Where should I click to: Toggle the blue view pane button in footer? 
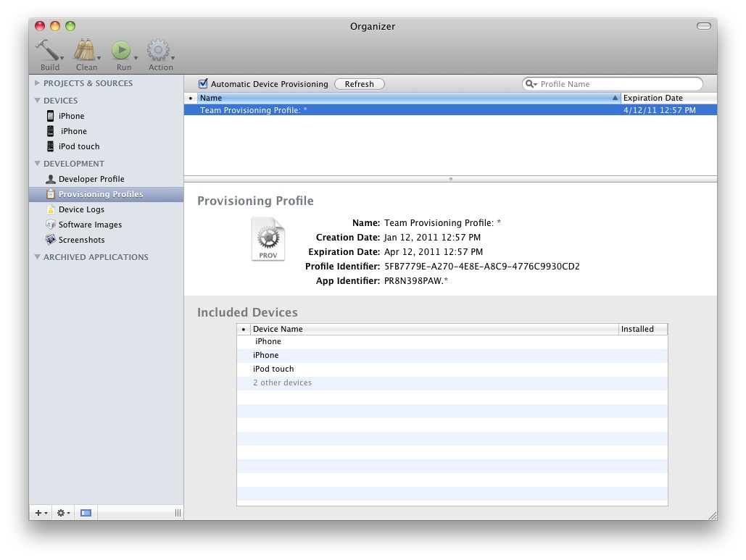tap(86, 513)
